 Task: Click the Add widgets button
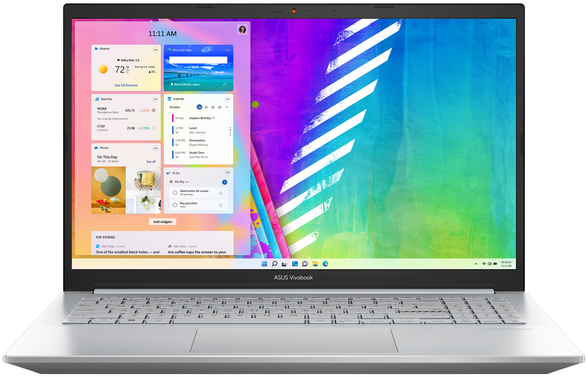tap(162, 221)
